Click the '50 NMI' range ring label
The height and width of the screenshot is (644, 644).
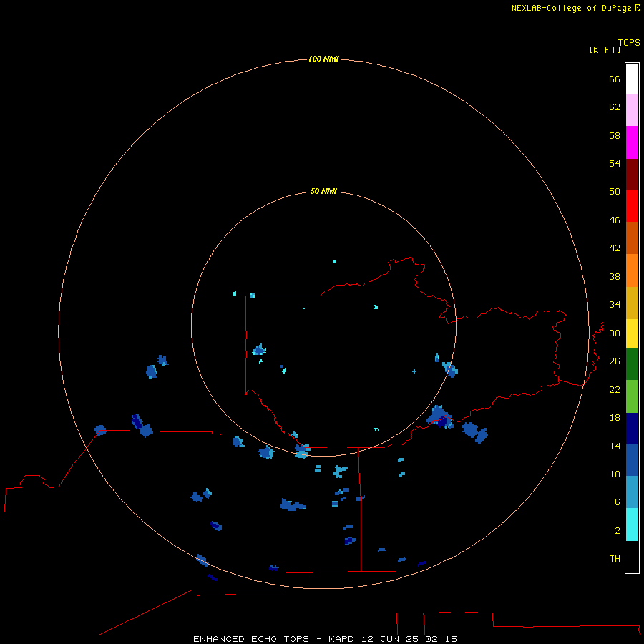pos(323,191)
